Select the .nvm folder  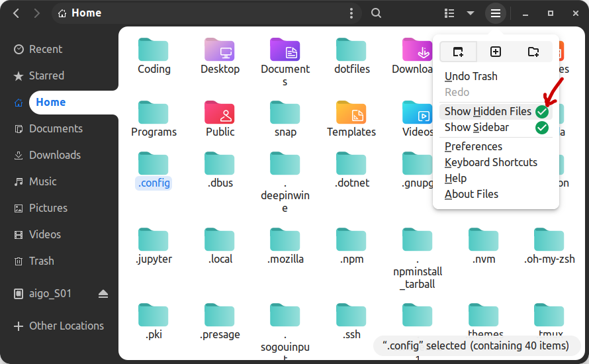click(483, 240)
